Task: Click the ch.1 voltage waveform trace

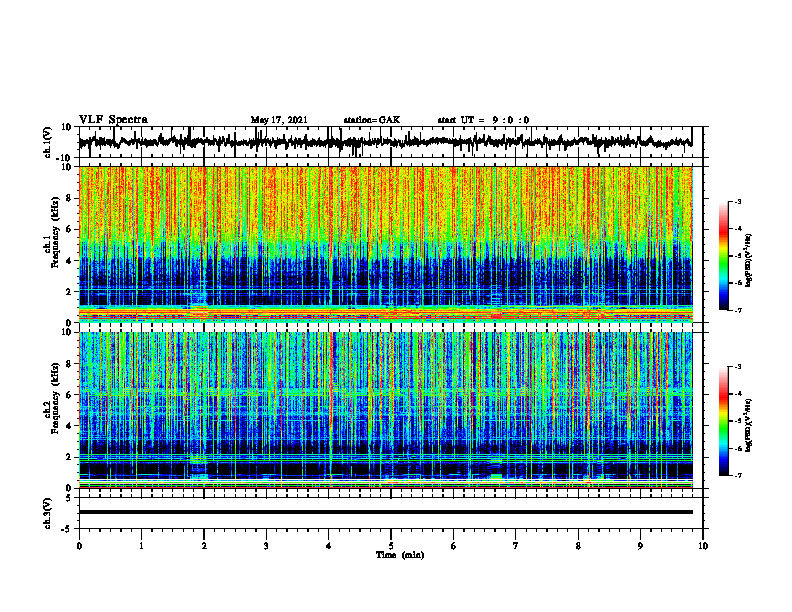Action: pyautogui.click(x=385, y=142)
